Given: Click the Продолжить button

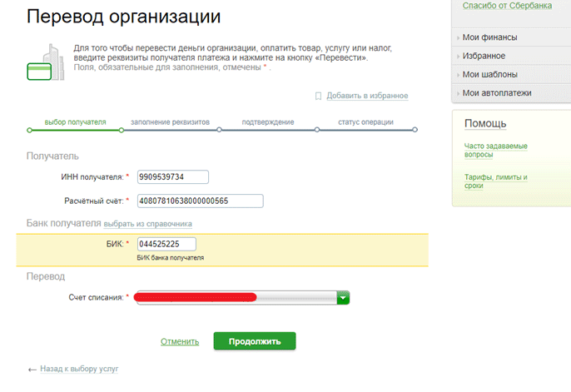Looking at the screenshot, I should pyautogui.click(x=255, y=341).
